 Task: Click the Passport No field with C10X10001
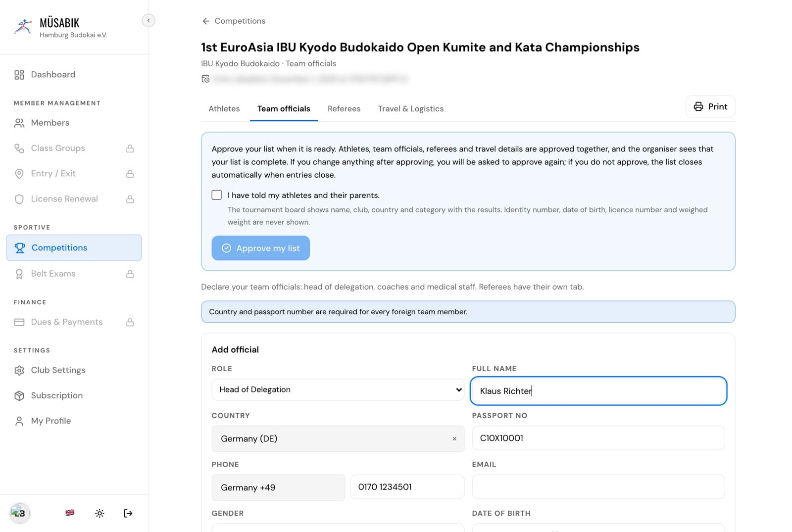pyautogui.click(x=598, y=438)
